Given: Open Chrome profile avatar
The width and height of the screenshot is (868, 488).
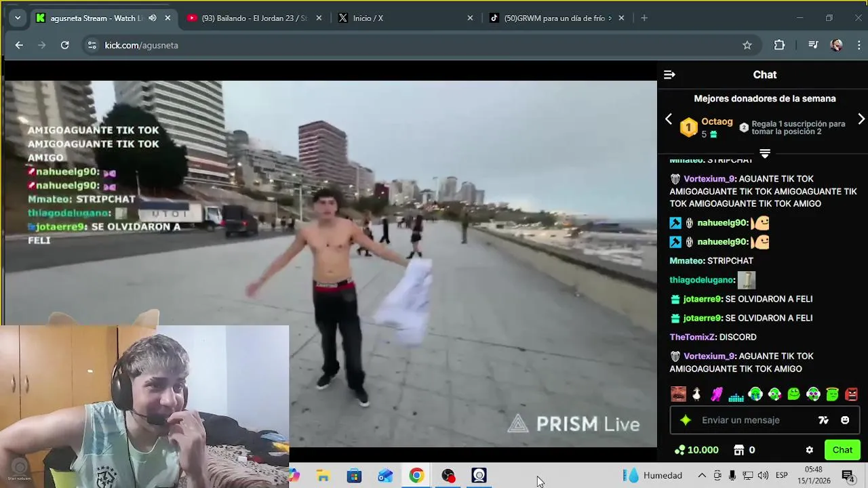Looking at the screenshot, I should (x=837, y=45).
